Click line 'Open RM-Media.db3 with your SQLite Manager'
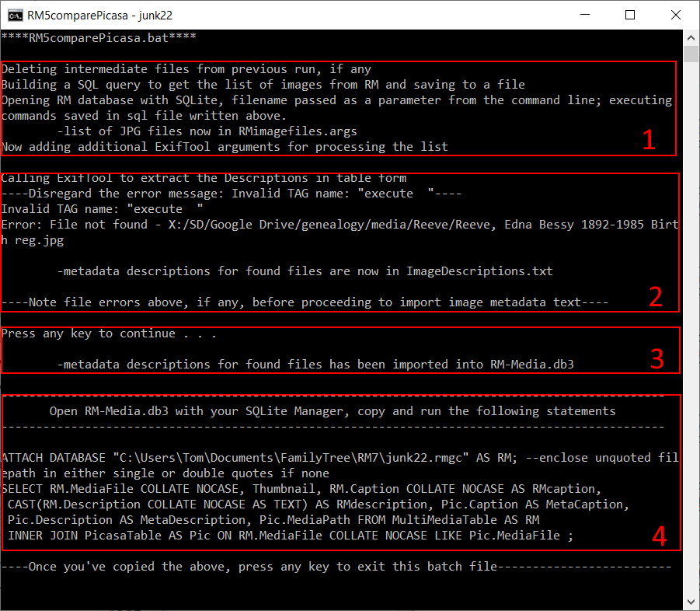The width and height of the screenshot is (700, 611). point(333,411)
